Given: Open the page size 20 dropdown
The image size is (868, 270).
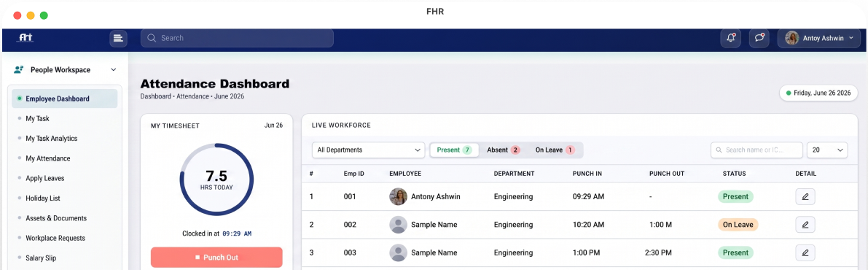Looking at the screenshot, I should coord(827,150).
